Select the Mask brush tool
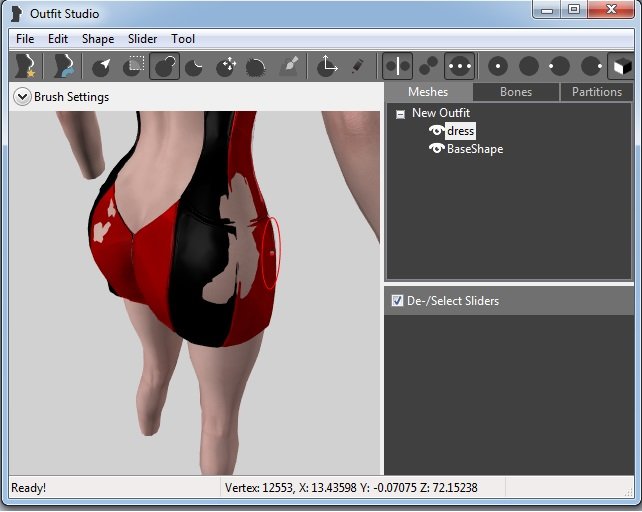The width and height of the screenshot is (642, 512). click(132, 66)
